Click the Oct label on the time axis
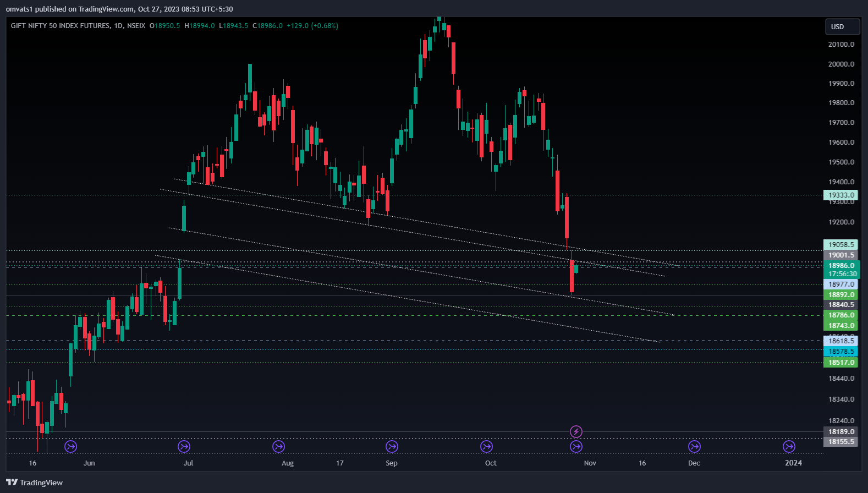 (491, 463)
